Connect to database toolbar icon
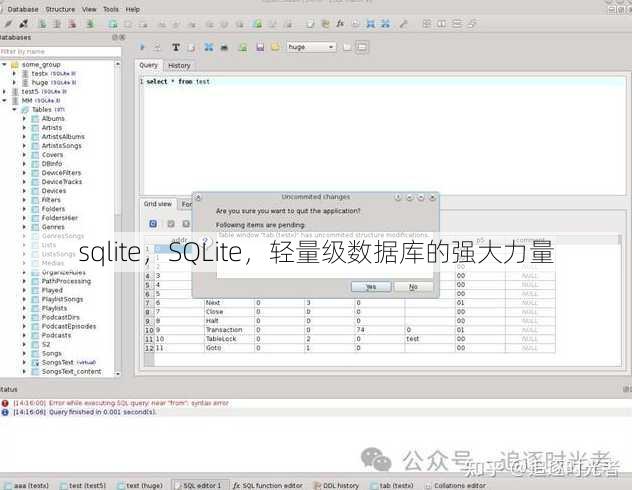 [8, 24]
